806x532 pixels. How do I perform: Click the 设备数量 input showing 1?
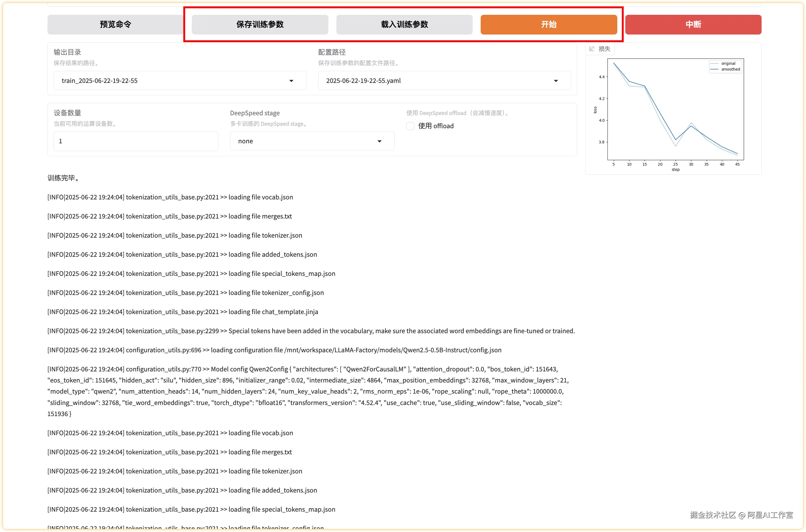pyautogui.click(x=136, y=141)
